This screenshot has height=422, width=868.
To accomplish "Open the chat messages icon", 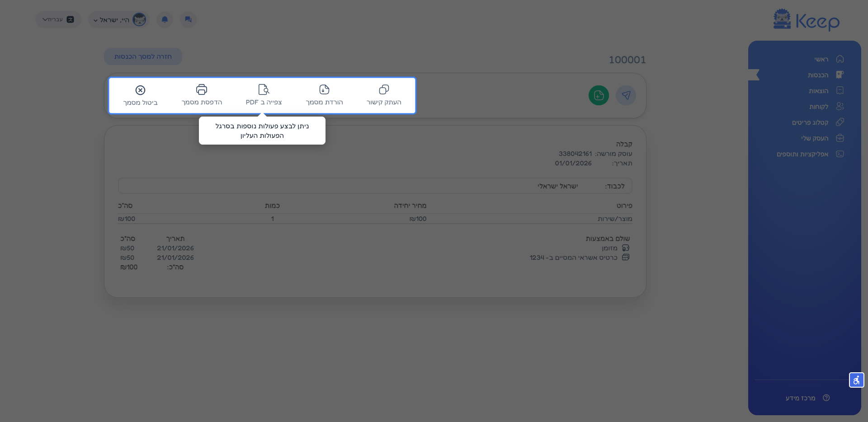I will tap(188, 19).
